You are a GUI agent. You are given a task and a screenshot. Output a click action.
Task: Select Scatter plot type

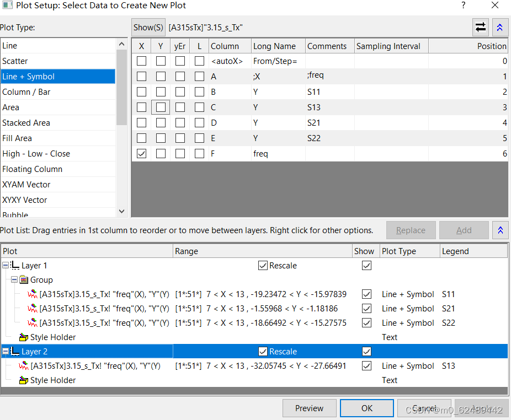point(58,61)
